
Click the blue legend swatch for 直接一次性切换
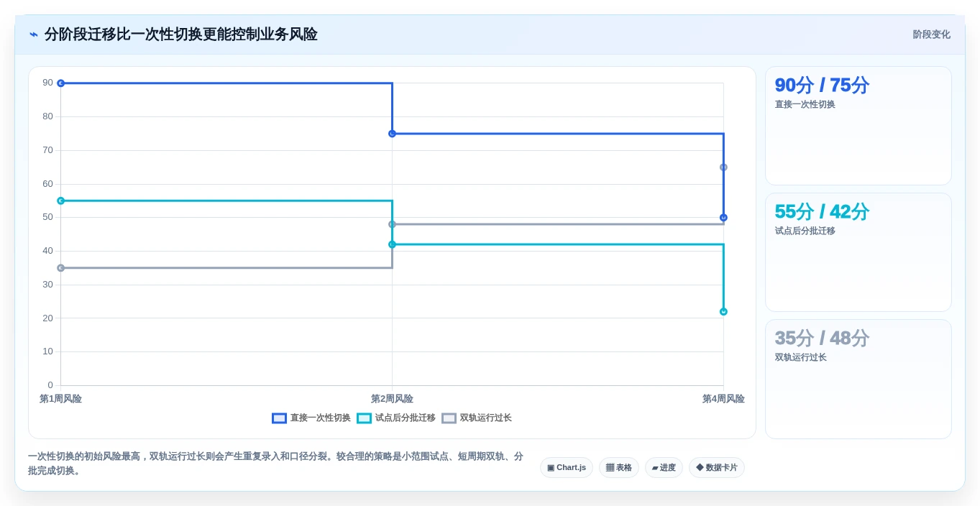pos(279,418)
